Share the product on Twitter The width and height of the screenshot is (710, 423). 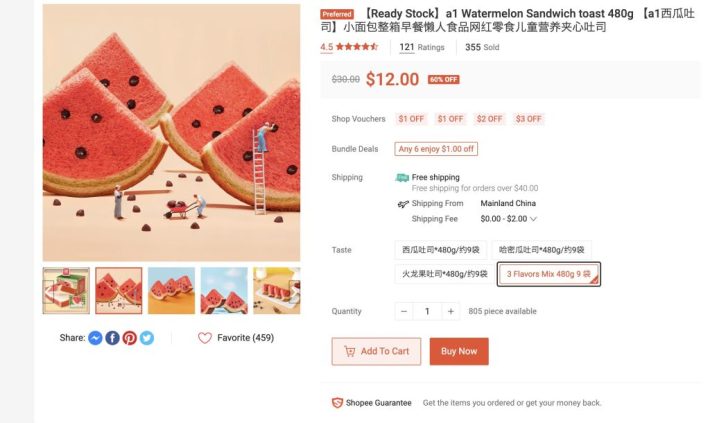pyautogui.click(x=146, y=338)
